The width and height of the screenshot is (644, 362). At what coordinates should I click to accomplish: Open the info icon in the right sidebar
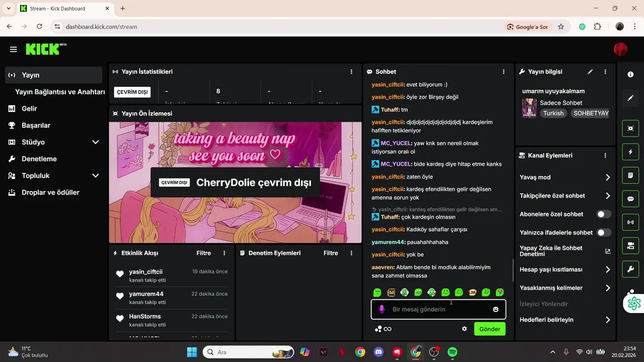point(630,74)
